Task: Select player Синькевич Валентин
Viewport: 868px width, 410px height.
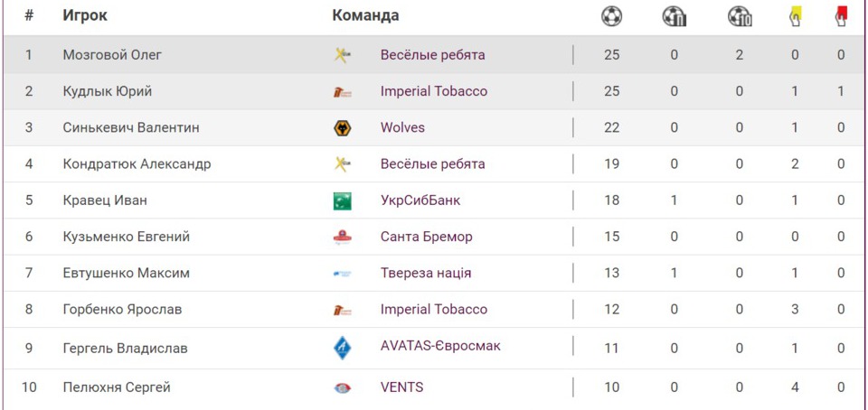Action: pos(131,127)
